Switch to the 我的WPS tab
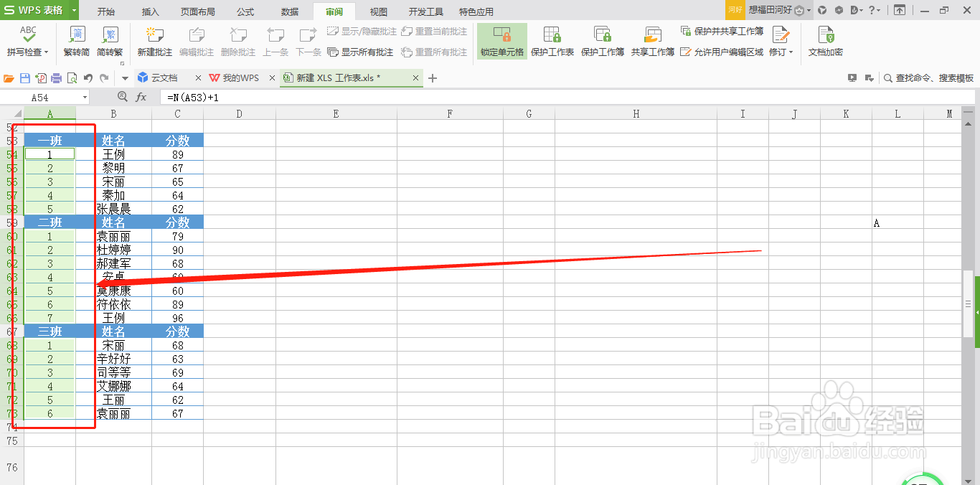Image resolution: width=980 pixels, height=485 pixels. pyautogui.click(x=240, y=78)
